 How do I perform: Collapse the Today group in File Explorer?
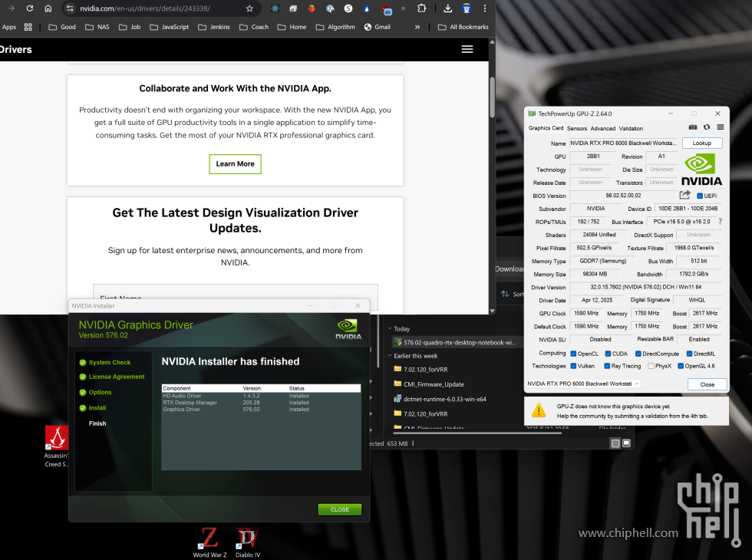(x=390, y=329)
